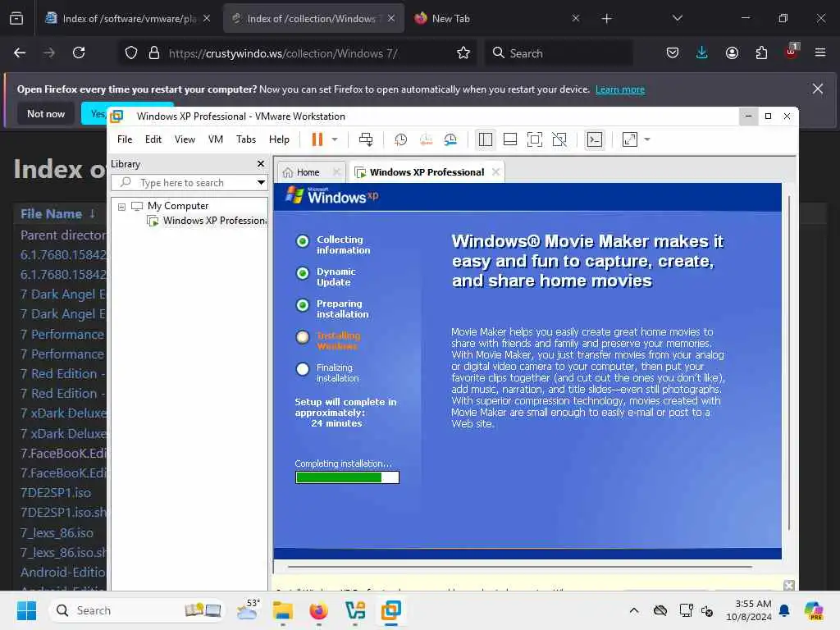Click the VM view horizontal scrollbar
This screenshot has height=630, width=840.
pyautogui.click(x=519, y=566)
